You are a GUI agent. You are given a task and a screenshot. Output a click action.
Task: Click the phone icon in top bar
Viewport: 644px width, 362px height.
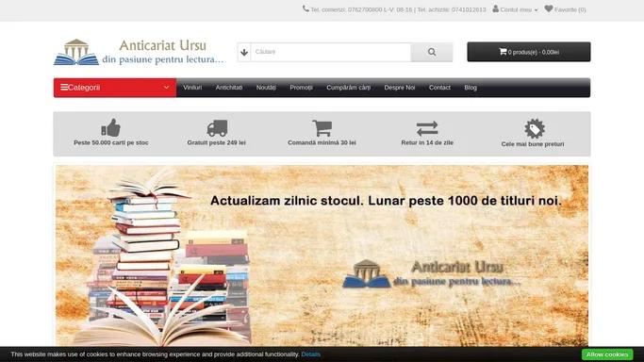pyautogui.click(x=305, y=8)
